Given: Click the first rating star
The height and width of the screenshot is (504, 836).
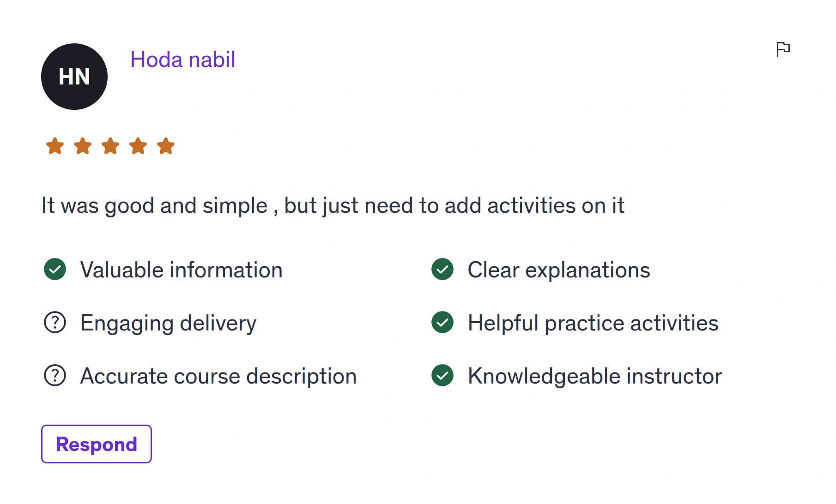Looking at the screenshot, I should [55, 146].
